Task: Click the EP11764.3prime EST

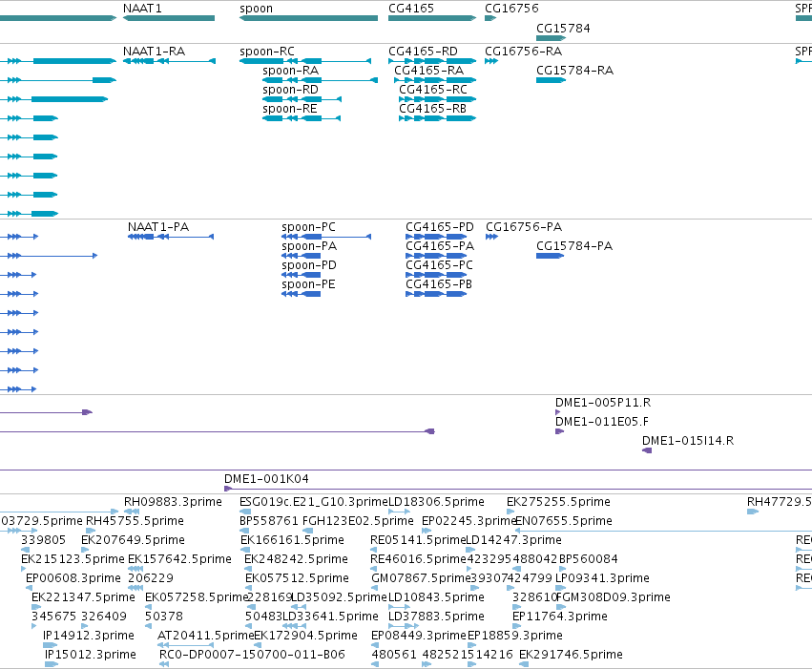Action: click(x=517, y=627)
